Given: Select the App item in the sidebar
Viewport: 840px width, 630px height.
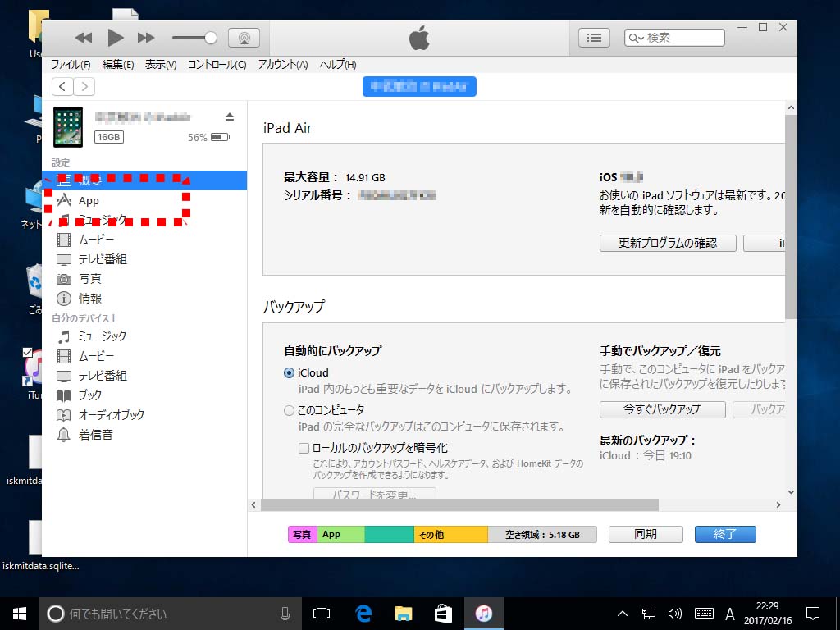Looking at the screenshot, I should tap(89, 200).
